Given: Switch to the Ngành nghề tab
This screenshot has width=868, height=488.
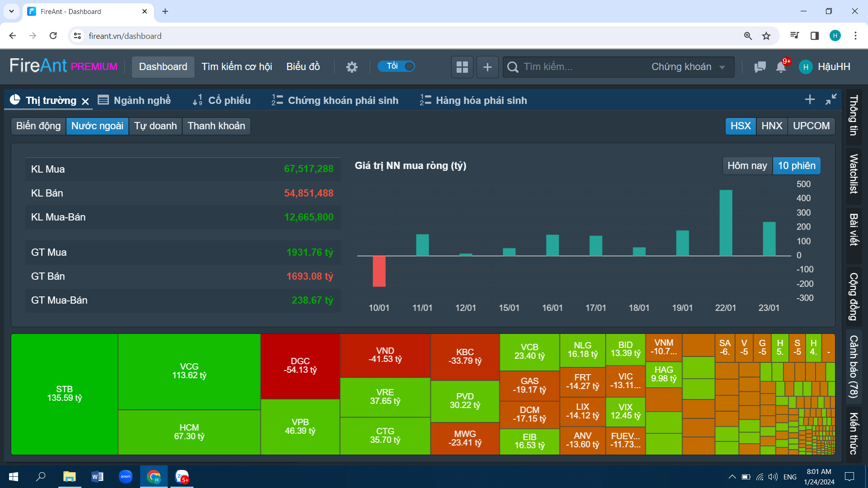Looking at the screenshot, I should [x=135, y=100].
